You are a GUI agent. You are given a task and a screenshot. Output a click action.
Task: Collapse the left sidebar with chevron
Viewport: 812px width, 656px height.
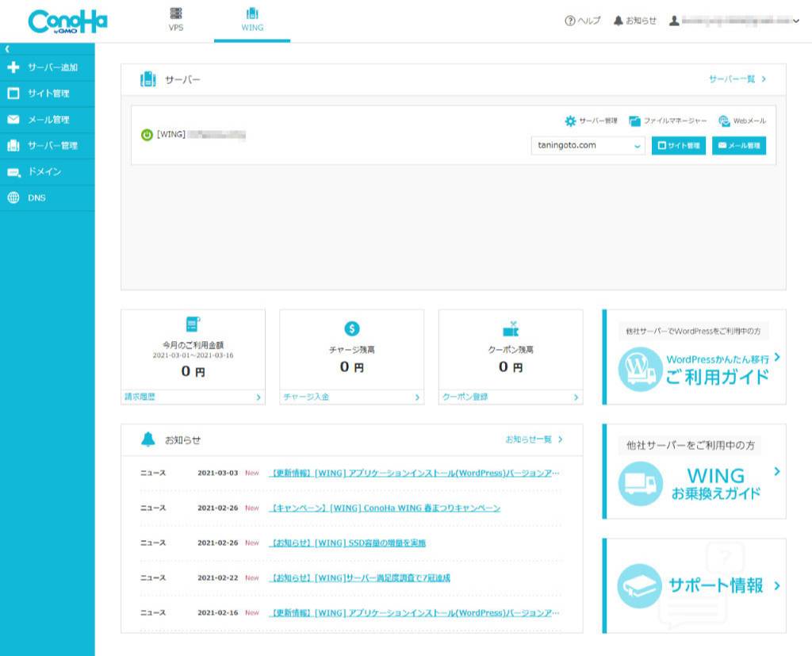[7, 49]
